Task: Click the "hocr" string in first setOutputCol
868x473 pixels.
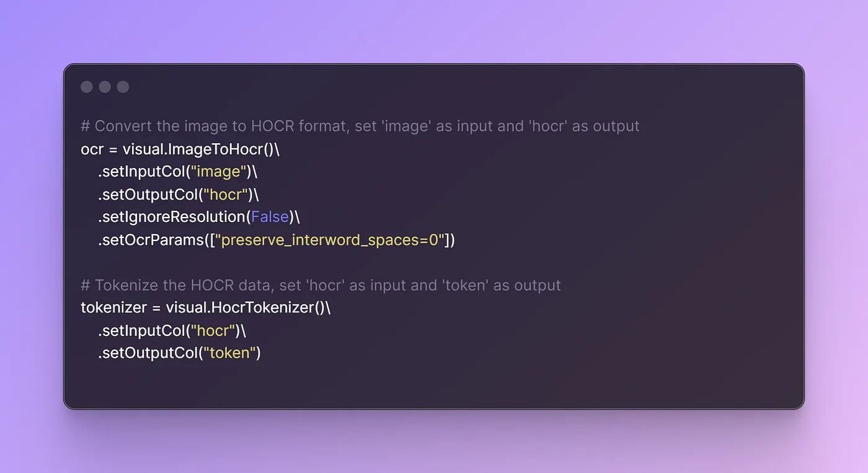Action: (x=226, y=194)
